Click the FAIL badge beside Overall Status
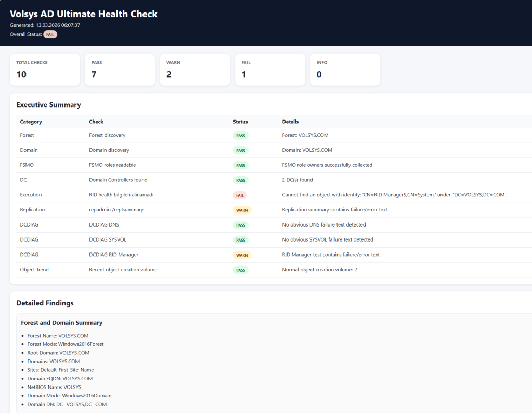The height and width of the screenshot is (413, 532). coord(50,34)
